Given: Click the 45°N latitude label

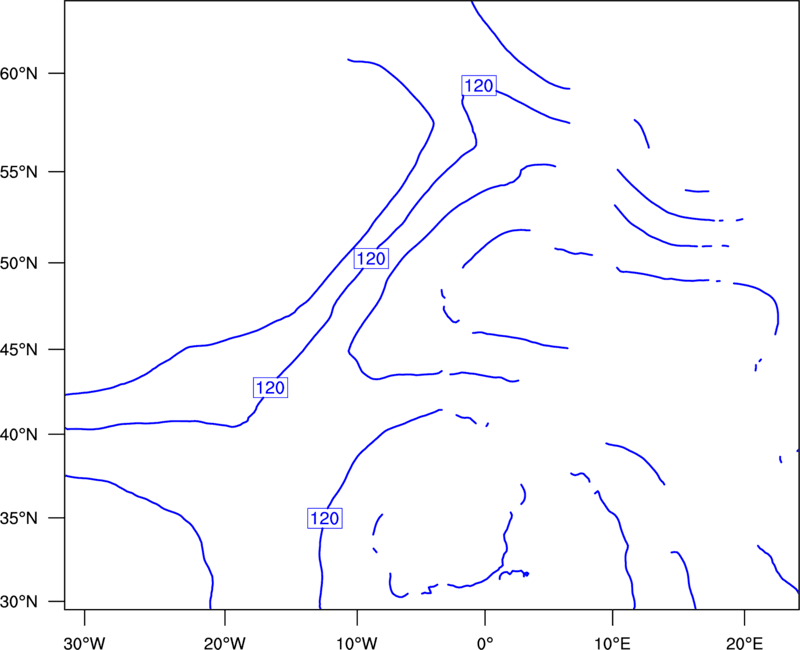Looking at the screenshot, I should 19,350.
